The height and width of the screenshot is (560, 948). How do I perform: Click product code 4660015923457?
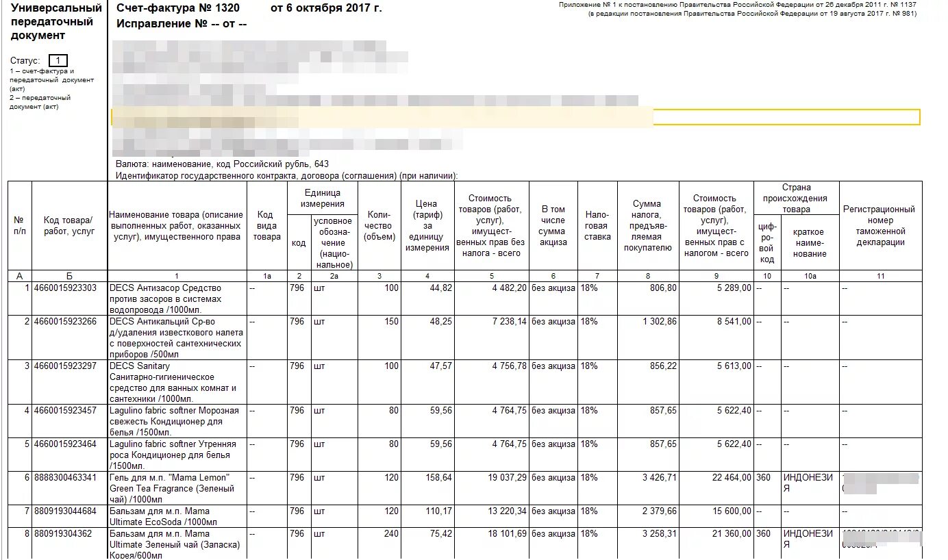point(65,411)
